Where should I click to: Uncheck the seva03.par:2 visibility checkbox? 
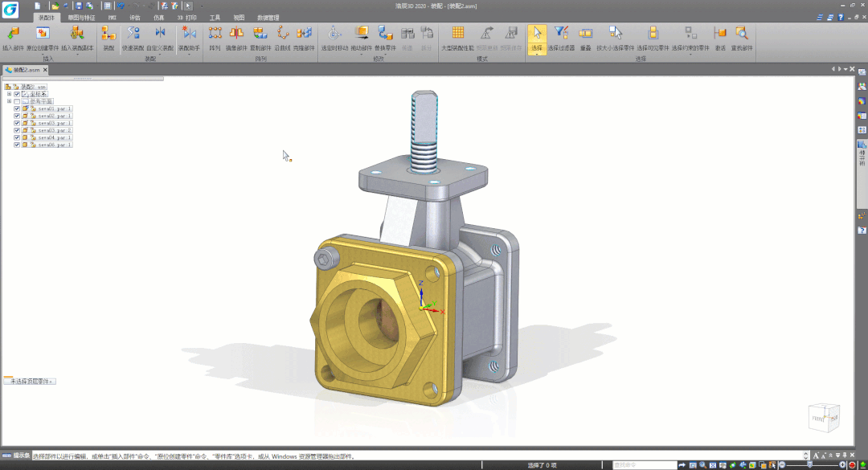pyautogui.click(x=17, y=130)
